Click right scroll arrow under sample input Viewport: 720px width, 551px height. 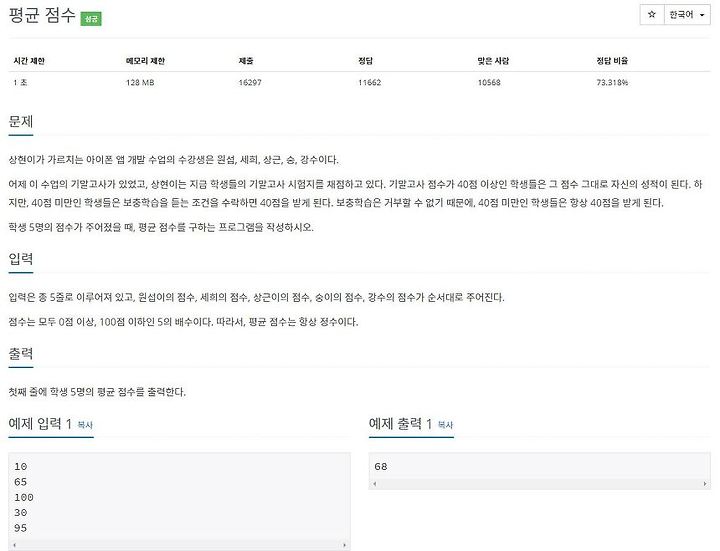[344, 545]
